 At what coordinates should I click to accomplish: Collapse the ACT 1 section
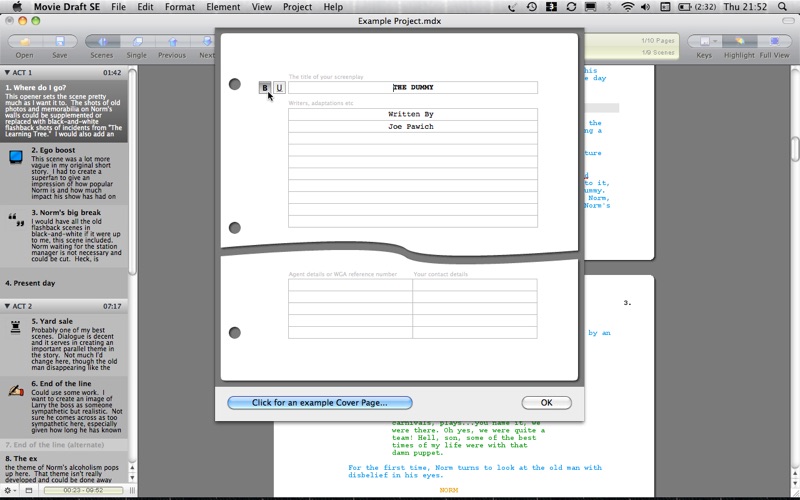pos(8,73)
